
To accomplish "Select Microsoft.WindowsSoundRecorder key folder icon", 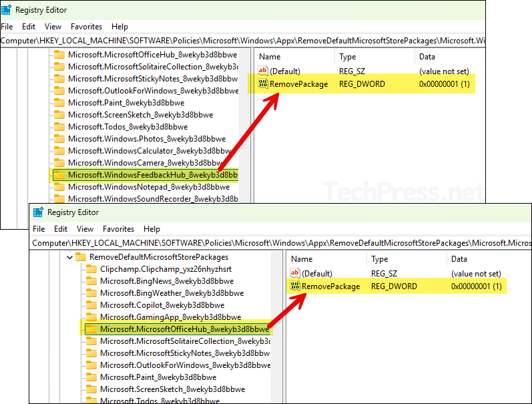I will click(59, 198).
